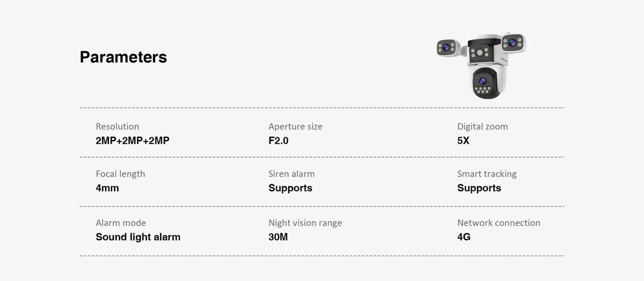Click Supports under Siren alarm

pos(290,188)
